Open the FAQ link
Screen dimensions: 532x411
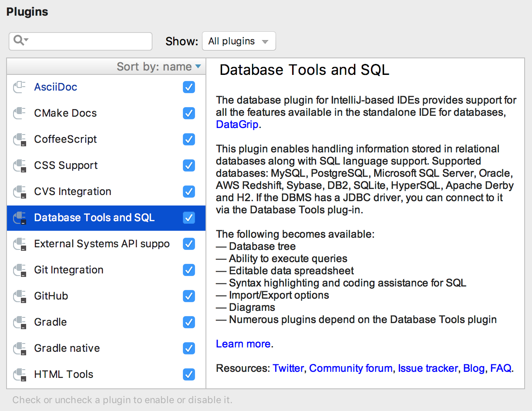[x=501, y=368]
